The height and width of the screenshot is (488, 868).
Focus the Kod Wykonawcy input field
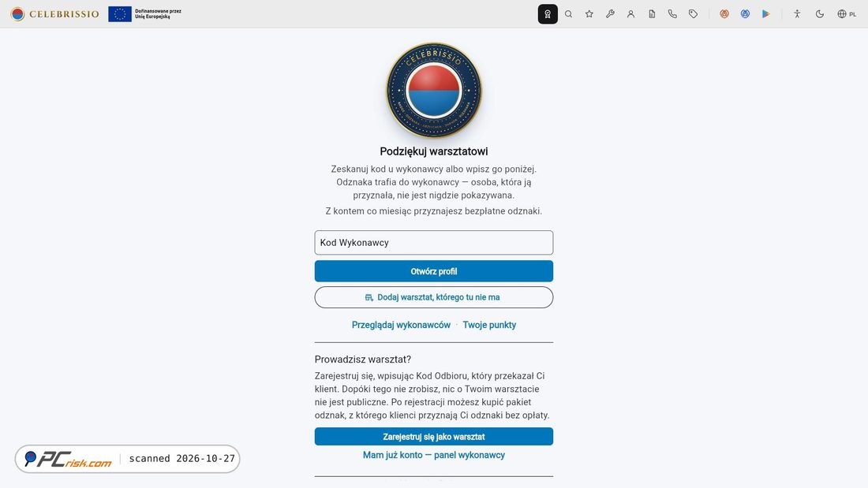coord(434,243)
